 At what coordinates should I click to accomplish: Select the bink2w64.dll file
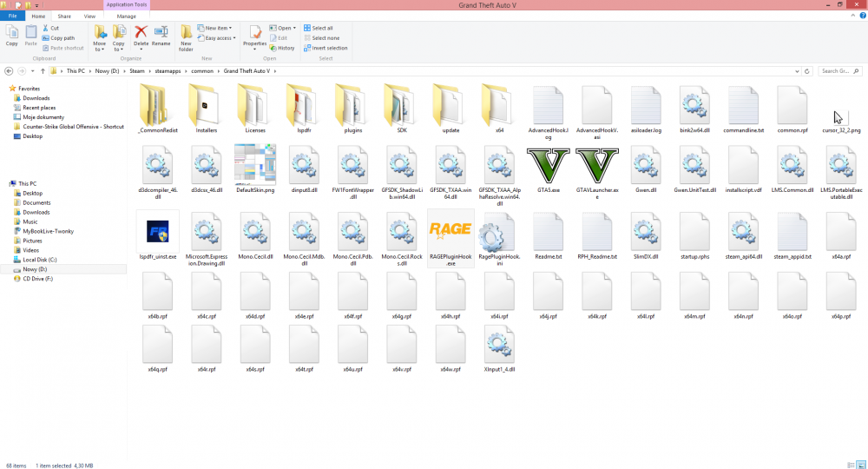click(x=694, y=105)
